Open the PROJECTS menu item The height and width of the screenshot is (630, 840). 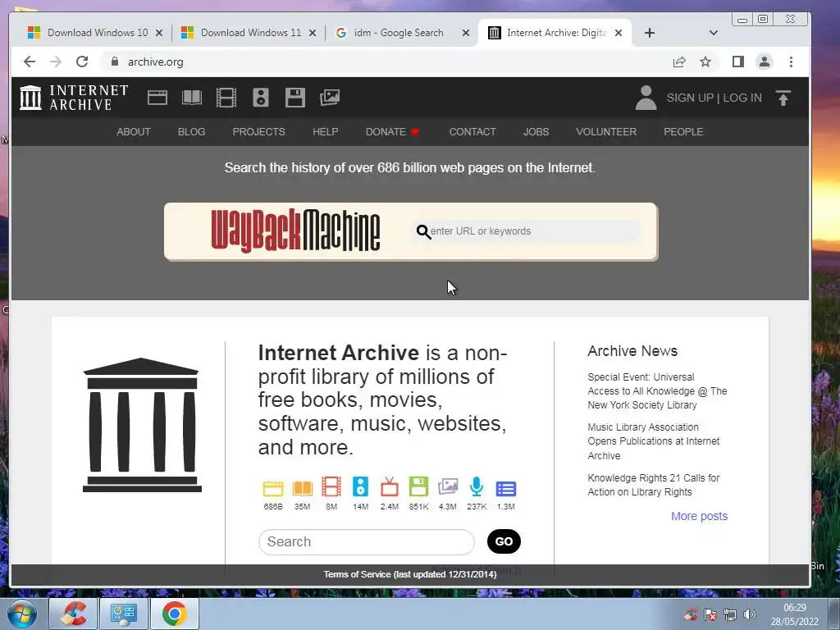pos(258,132)
